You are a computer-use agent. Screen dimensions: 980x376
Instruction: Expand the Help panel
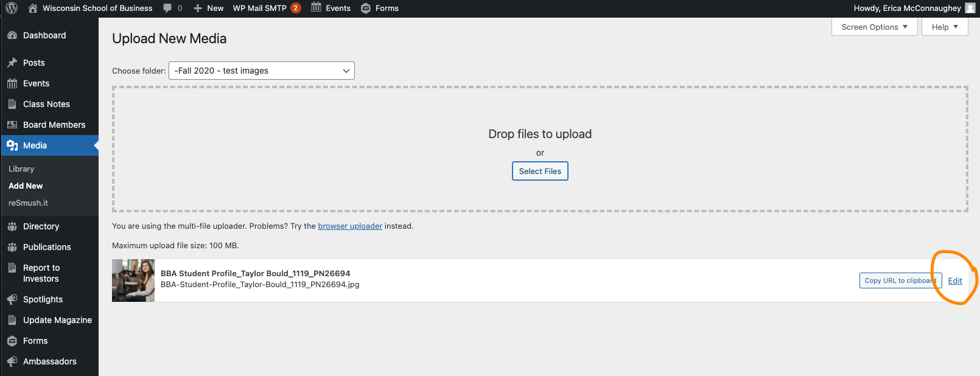pos(944,27)
